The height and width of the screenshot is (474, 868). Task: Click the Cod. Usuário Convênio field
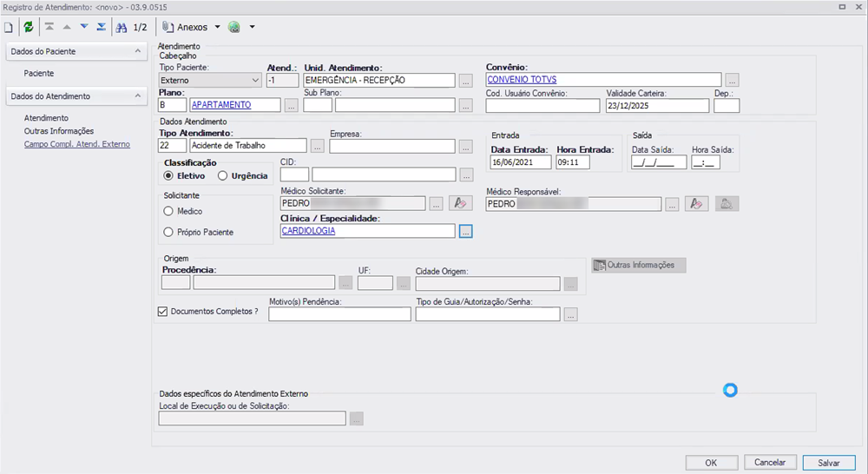pos(542,106)
